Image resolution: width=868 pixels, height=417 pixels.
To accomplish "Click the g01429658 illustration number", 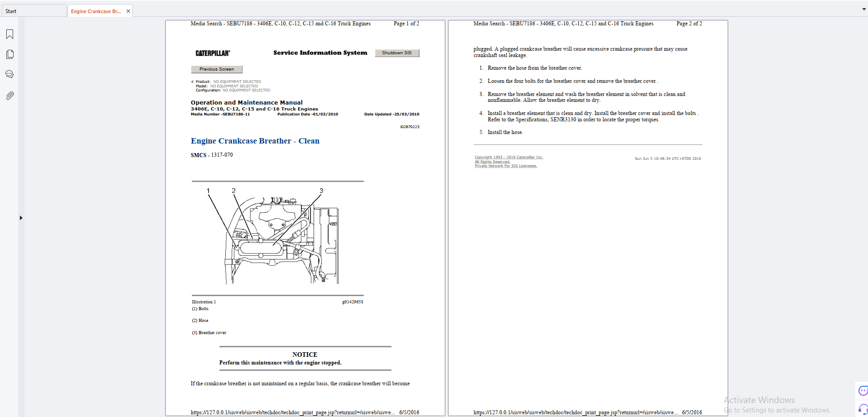I will (x=353, y=302).
